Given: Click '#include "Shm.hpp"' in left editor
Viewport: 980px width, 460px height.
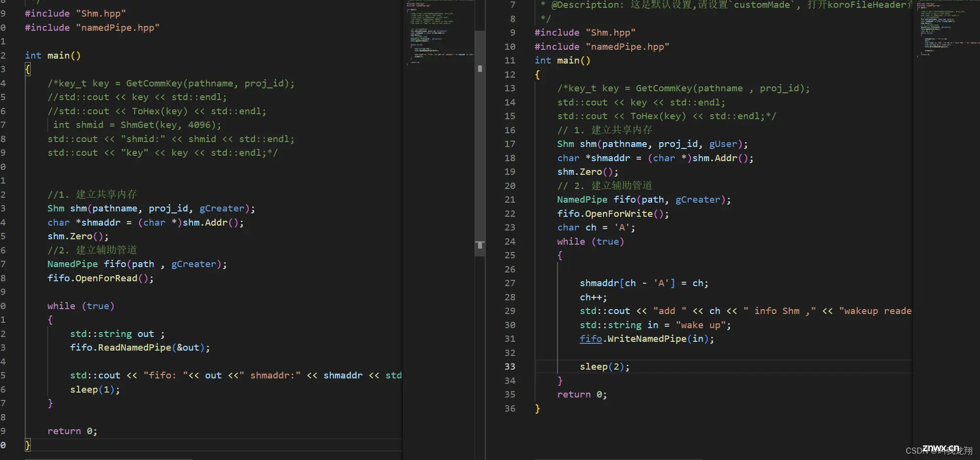Looking at the screenshot, I should [x=75, y=14].
